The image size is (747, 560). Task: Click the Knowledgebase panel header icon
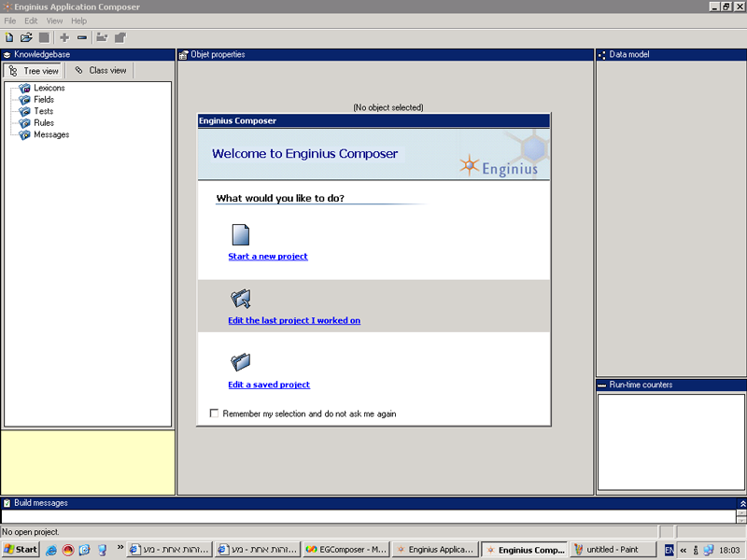7,55
